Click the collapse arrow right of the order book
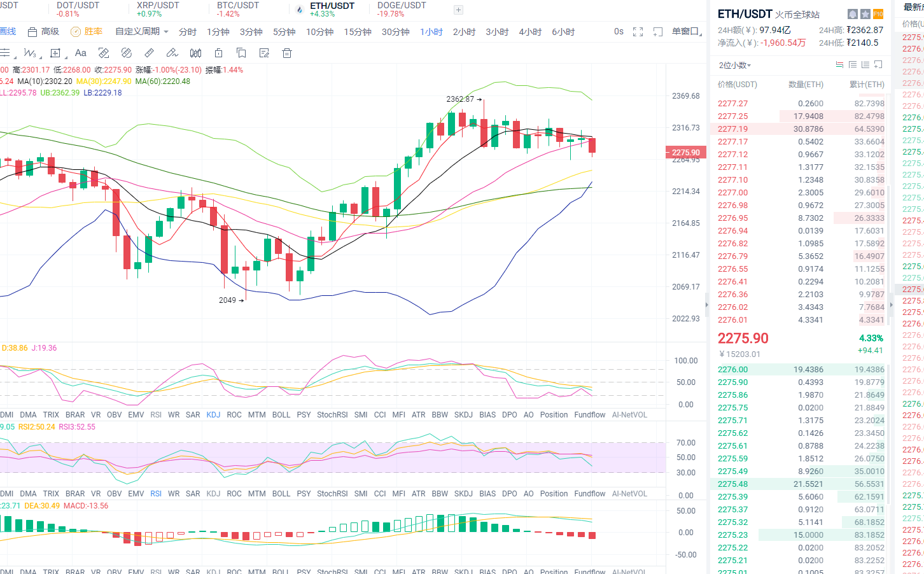Screen dimensions: 924x574 pyautogui.click(x=891, y=305)
